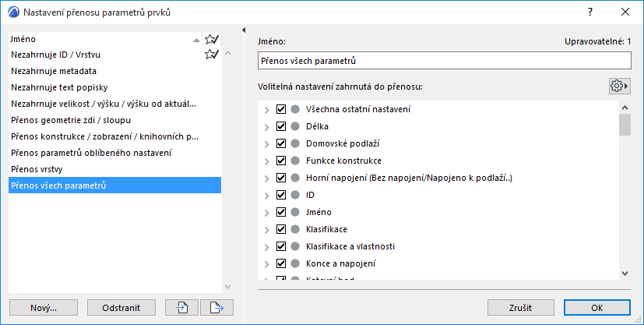This screenshot has width=644, height=325.
Task: Click the gray status dot beside Délka
Action: (x=295, y=126)
